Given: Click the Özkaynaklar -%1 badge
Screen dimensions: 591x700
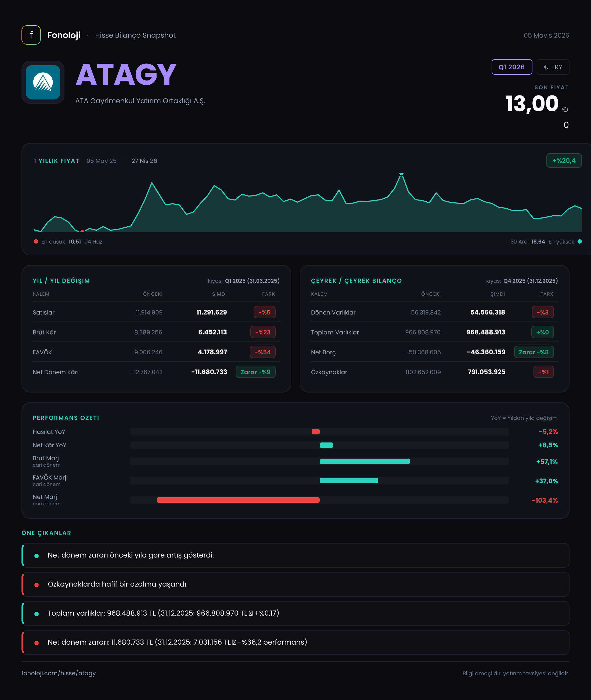Looking at the screenshot, I should (x=543, y=372).
